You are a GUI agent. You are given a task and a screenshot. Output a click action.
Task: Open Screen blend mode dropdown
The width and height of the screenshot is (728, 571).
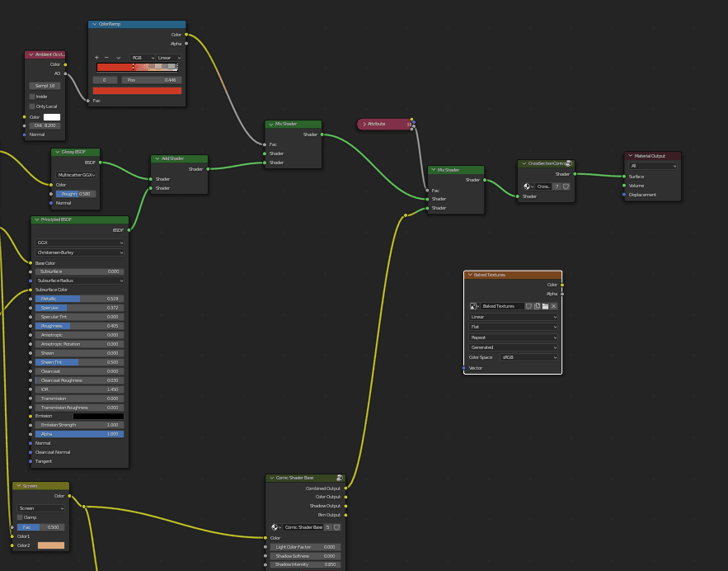pos(41,508)
